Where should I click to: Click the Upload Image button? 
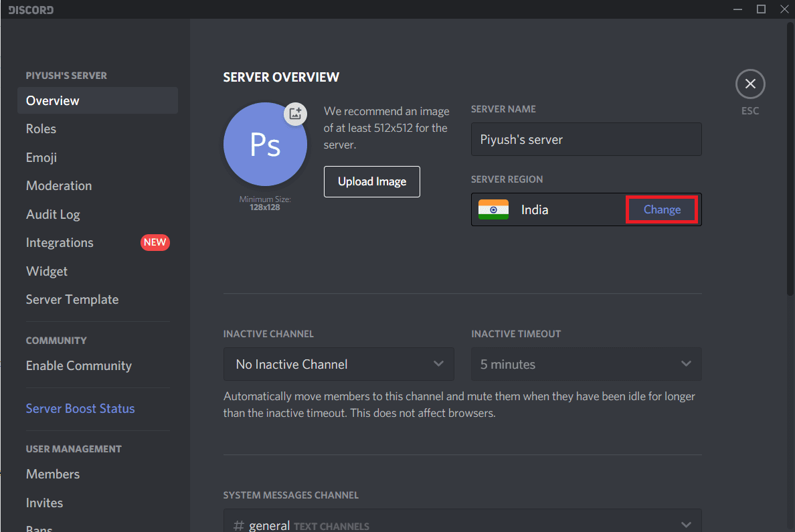coord(372,181)
